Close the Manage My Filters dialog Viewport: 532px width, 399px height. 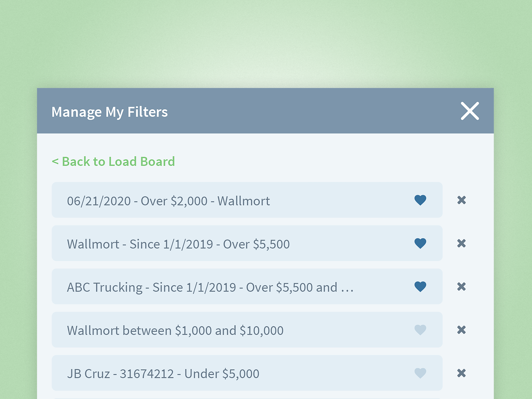(470, 111)
